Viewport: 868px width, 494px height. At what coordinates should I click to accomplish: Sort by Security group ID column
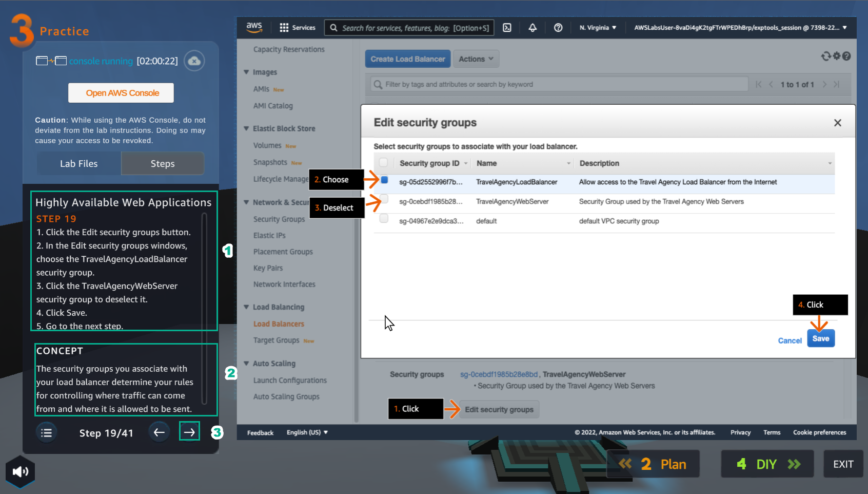point(429,163)
